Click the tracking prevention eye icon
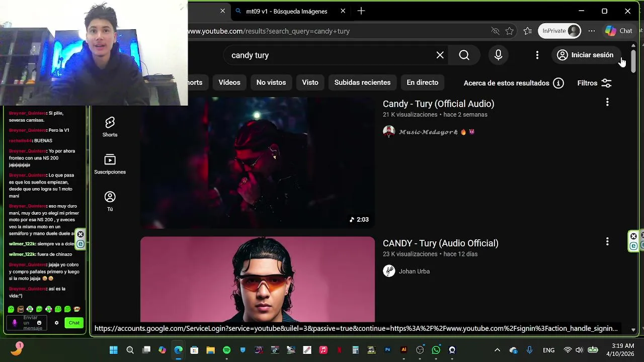 tap(496, 31)
